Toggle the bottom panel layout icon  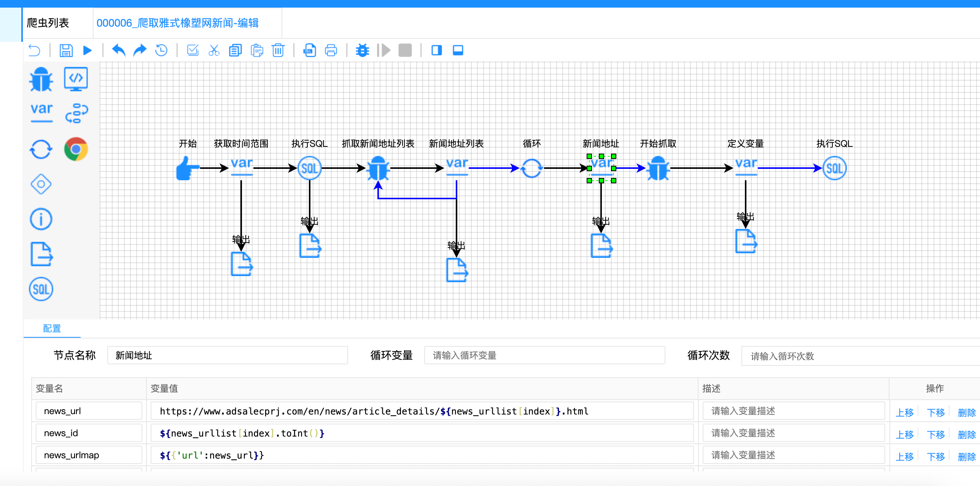click(458, 50)
